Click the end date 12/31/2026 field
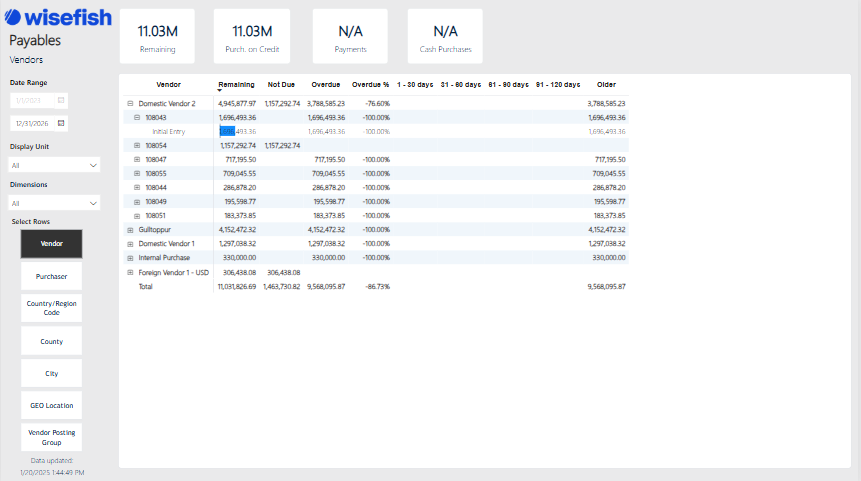This screenshot has height=481, width=861. click(x=33, y=123)
